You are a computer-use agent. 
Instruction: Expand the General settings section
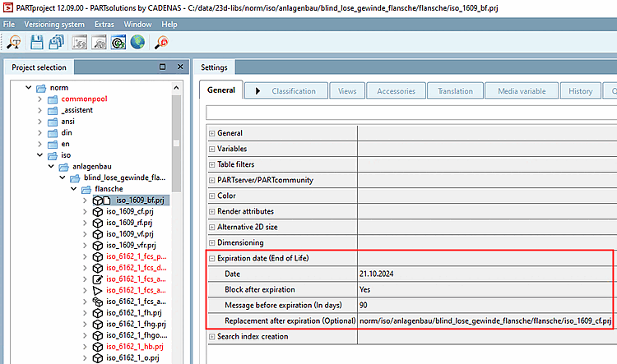tap(211, 133)
